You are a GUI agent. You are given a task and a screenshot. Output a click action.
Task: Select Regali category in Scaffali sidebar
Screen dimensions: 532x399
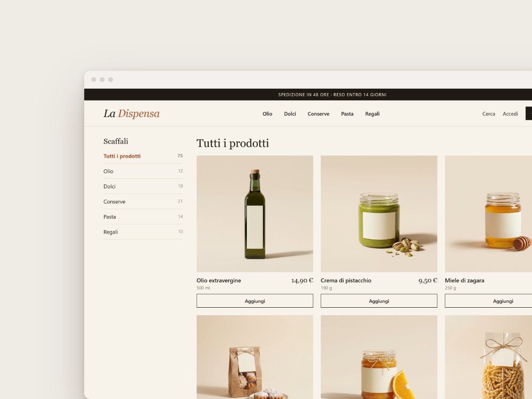point(143,232)
